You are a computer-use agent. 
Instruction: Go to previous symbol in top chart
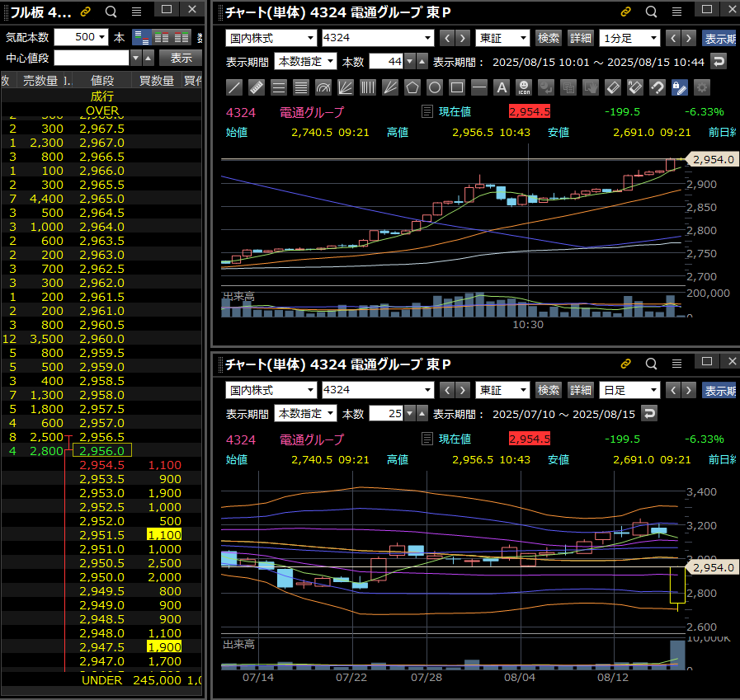coord(447,38)
